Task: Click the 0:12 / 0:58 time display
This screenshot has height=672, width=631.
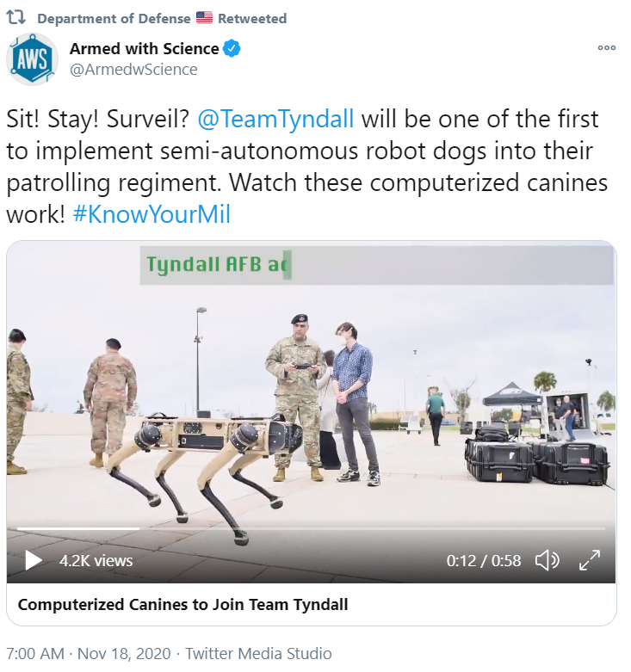Action: pyautogui.click(x=484, y=560)
